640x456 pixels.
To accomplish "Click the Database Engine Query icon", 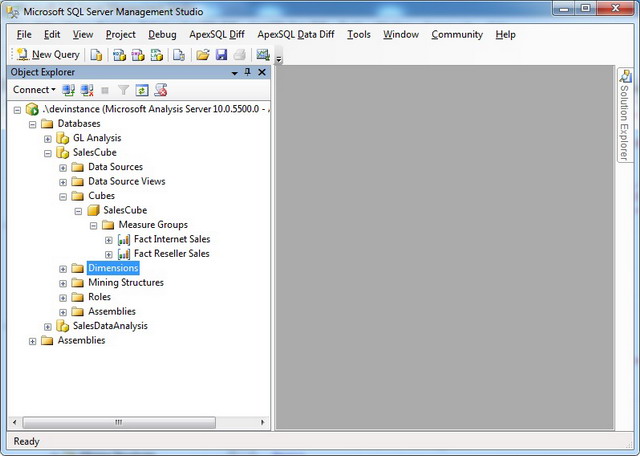I will click(x=96, y=54).
